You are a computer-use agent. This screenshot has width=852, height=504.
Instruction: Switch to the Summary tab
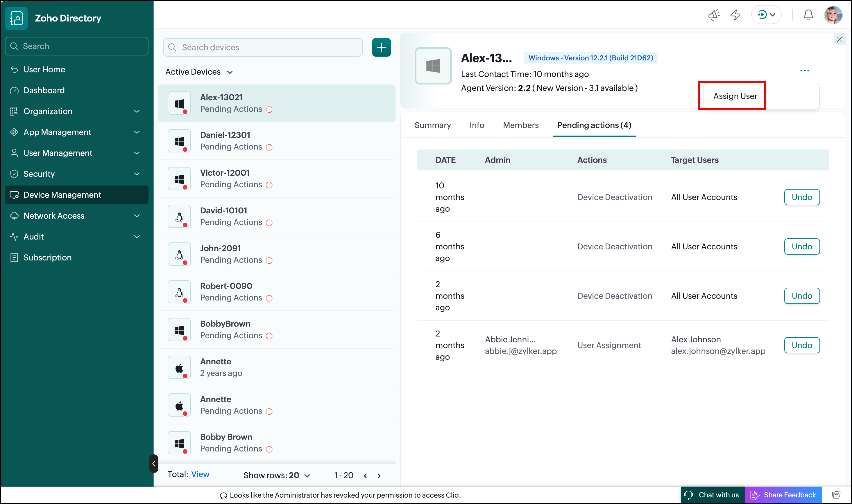432,125
